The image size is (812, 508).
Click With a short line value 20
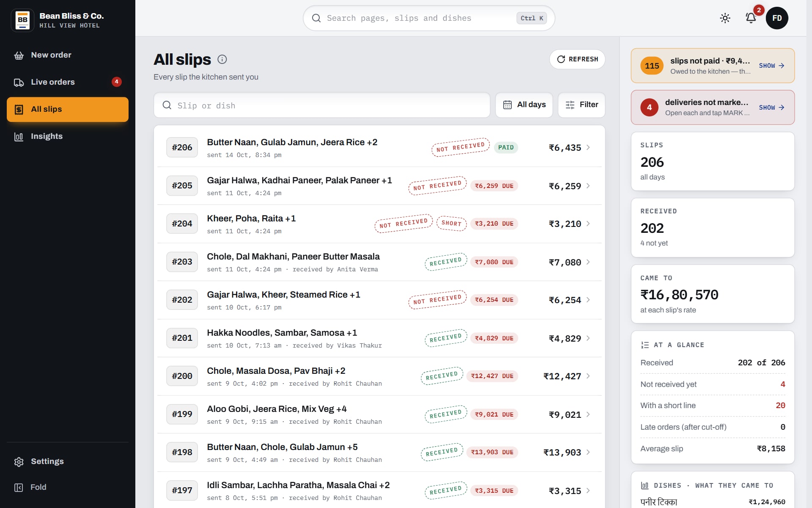pyautogui.click(x=780, y=406)
